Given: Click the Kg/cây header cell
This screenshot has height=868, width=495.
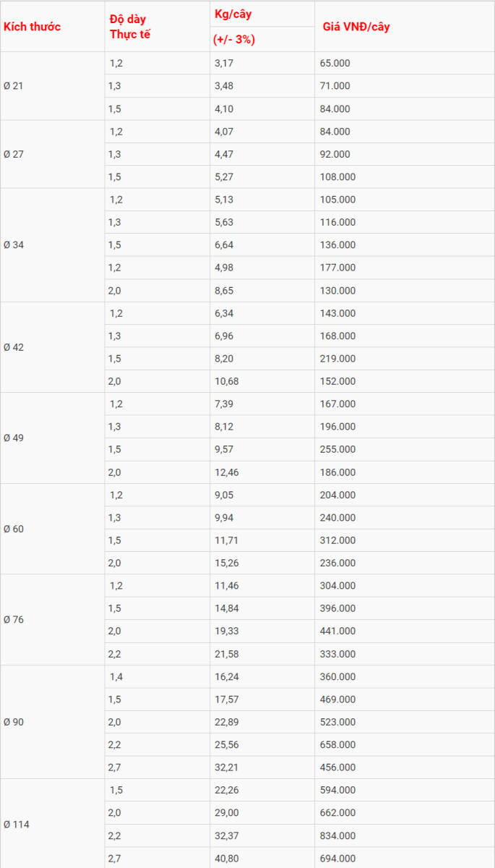Looking at the screenshot, I should pos(262,14).
